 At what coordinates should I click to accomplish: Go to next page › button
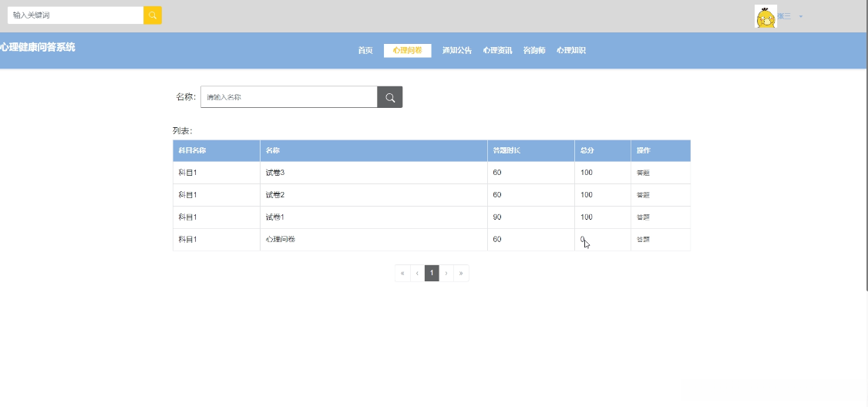(x=446, y=273)
